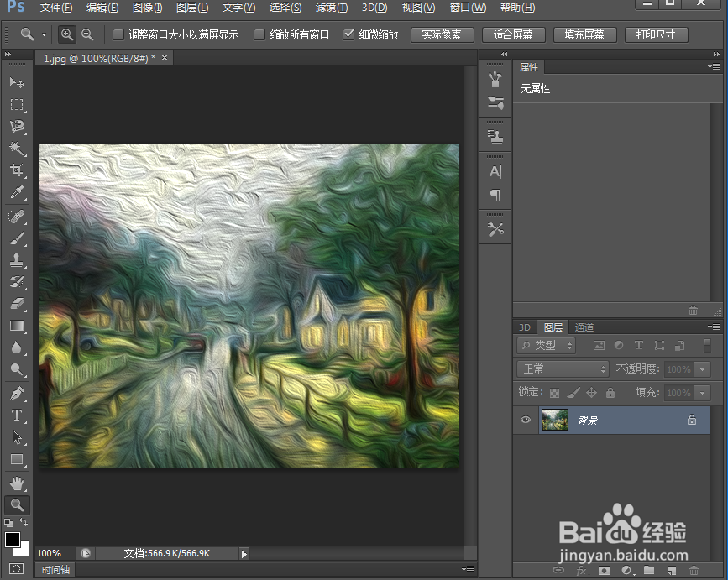This screenshot has height=580, width=728.
Task: Open the 不透明度 opacity dropdown arrow
Action: click(x=703, y=369)
